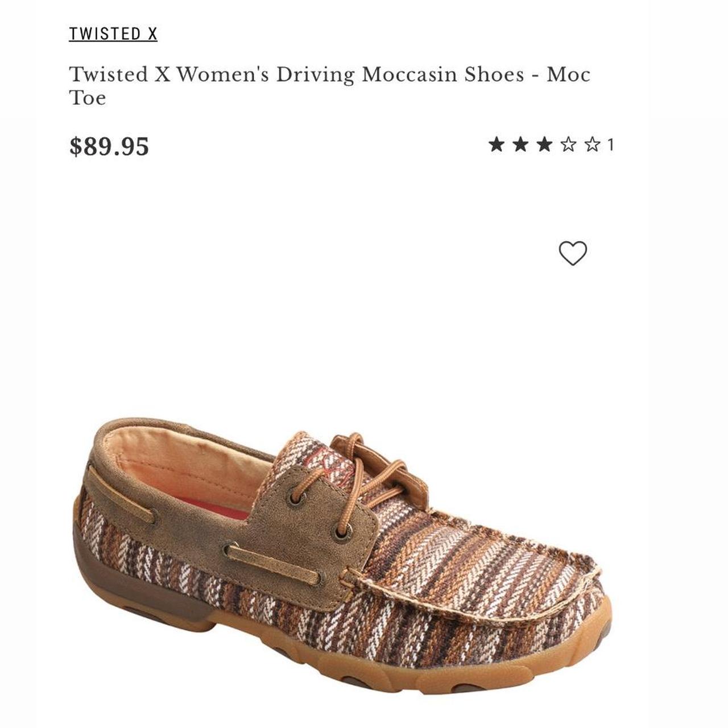Click the word Shoes in product title
Screen dimensions: 728x728
[494, 75]
